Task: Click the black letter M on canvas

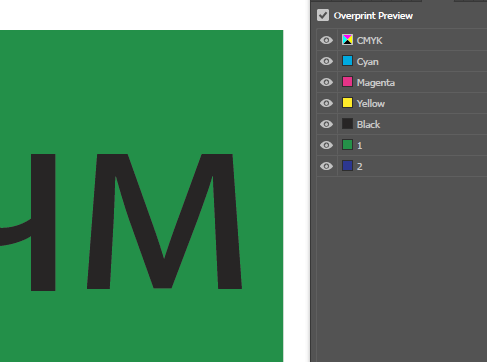Action: click(x=164, y=221)
